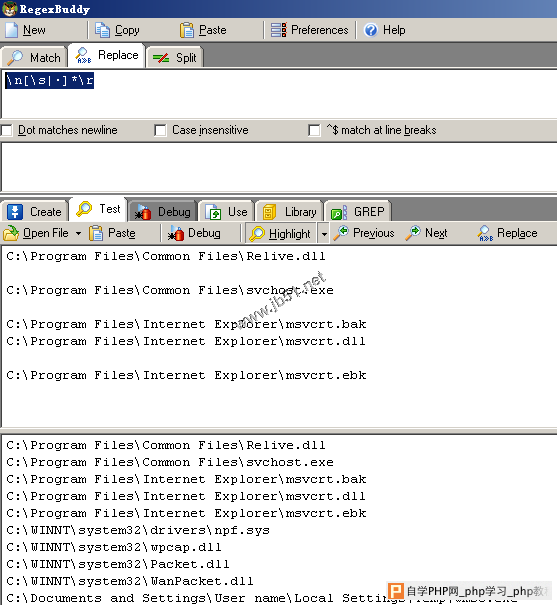Click the New document icon
The width and height of the screenshot is (557, 605).
coord(12,30)
